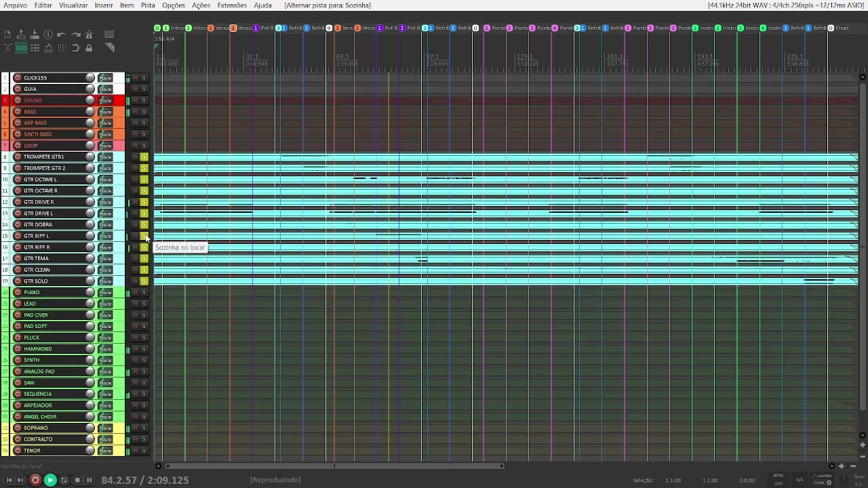This screenshot has width=868, height=488.
Task: Click the Stop transport button
Action: click(x=77, y=480)
